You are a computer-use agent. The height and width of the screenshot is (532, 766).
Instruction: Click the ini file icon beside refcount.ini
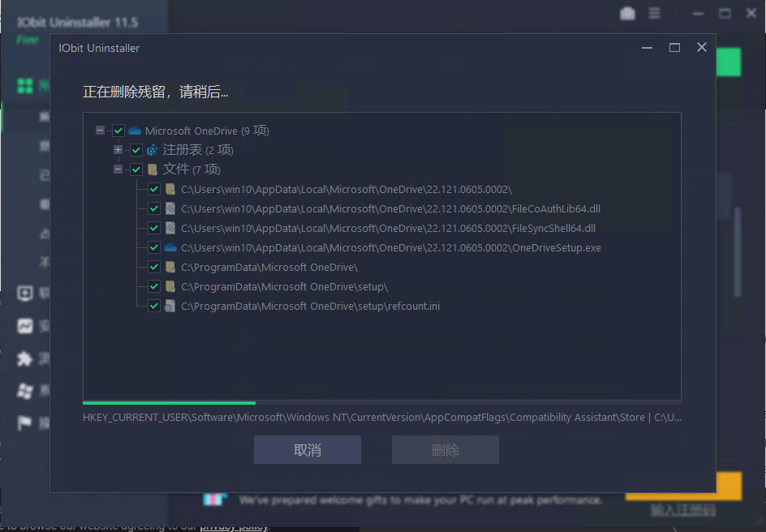[x=170, y=306]
